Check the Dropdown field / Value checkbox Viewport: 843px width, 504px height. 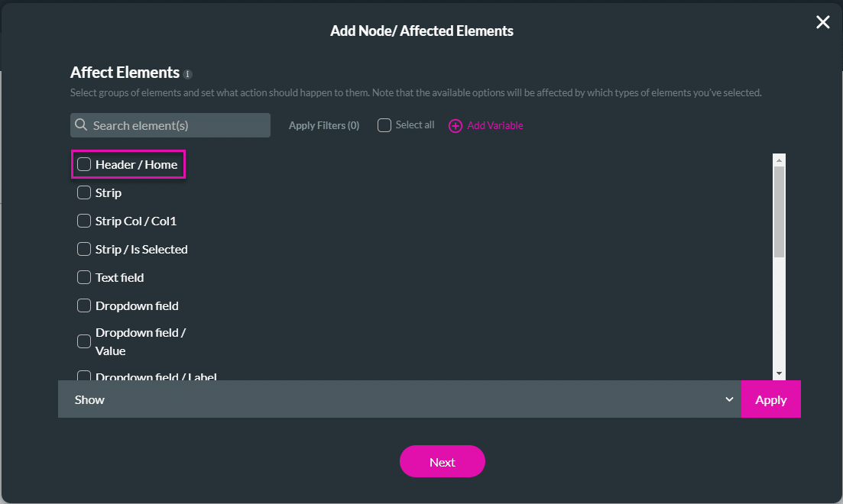coord(84,341)
